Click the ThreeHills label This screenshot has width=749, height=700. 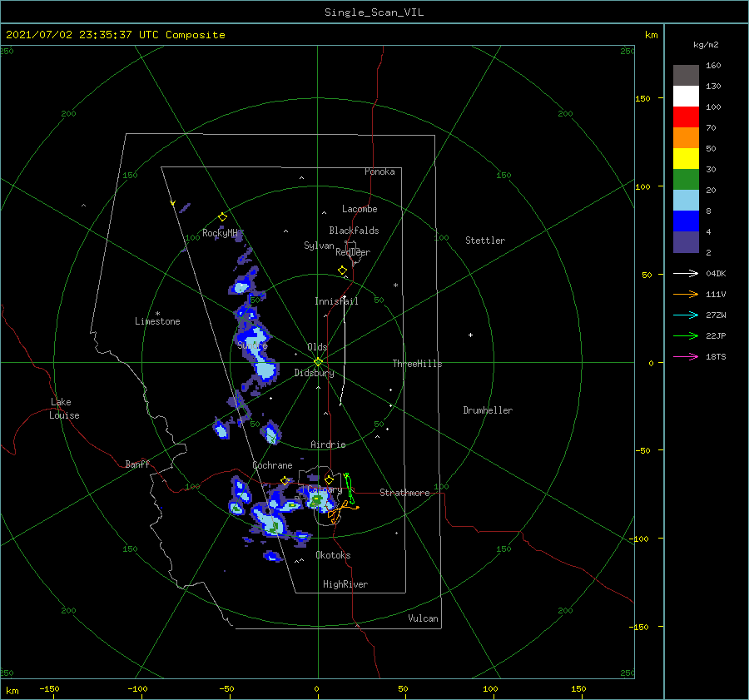(x=417, y=364)
